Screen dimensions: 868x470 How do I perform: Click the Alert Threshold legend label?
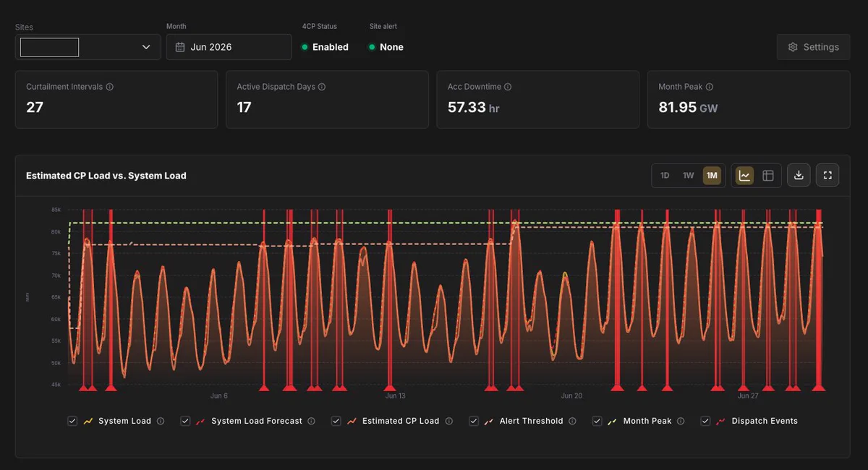(531, 421)
